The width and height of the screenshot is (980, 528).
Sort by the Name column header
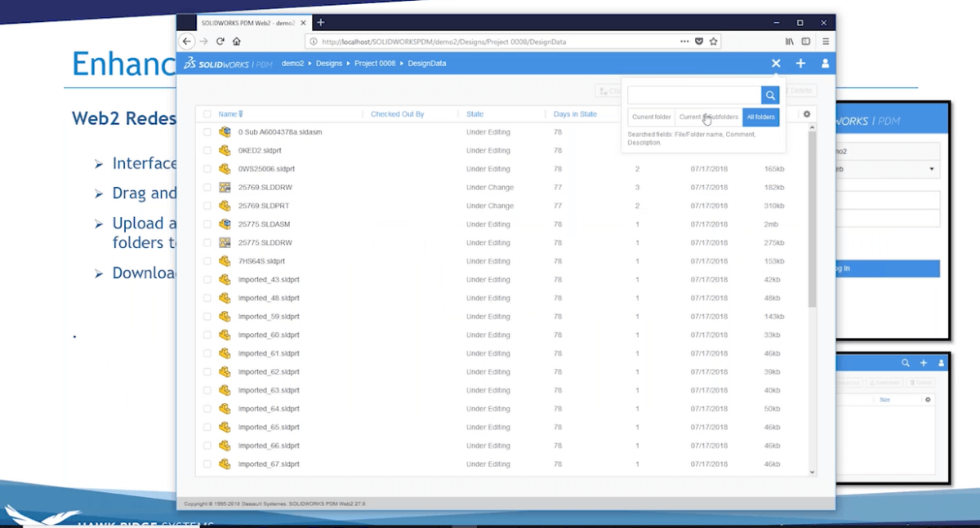point(227,114)
